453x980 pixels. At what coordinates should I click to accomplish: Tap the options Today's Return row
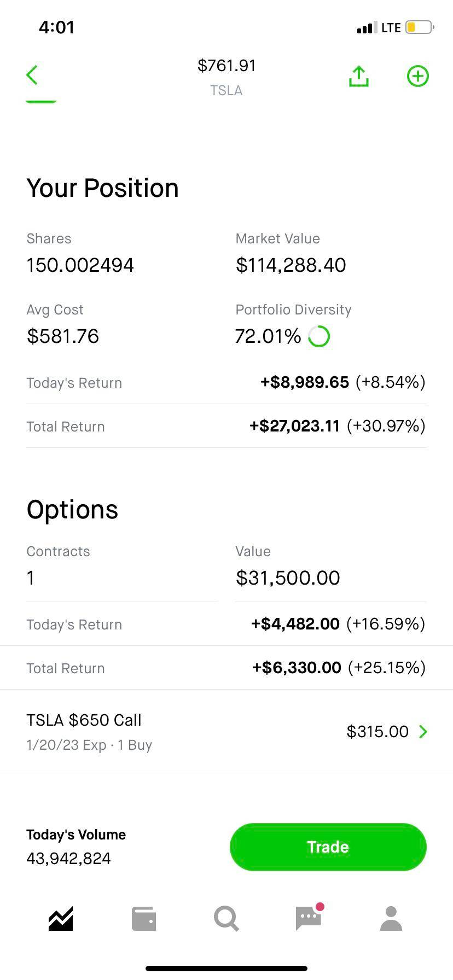[x=226, y=624]
